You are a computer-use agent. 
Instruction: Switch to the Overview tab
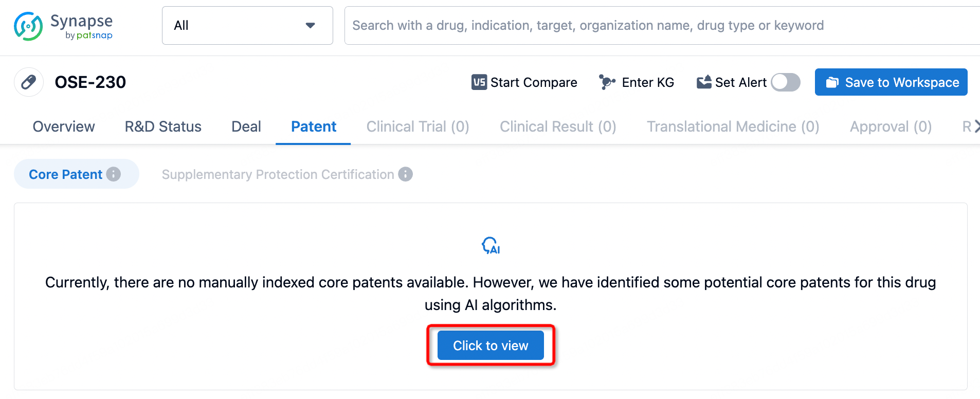[x=64, y=126]
